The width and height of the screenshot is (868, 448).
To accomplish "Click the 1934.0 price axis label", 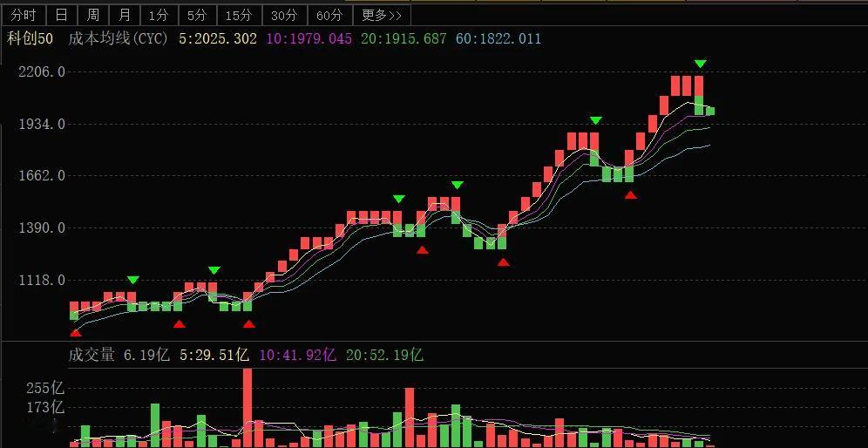I will [42, 124].
